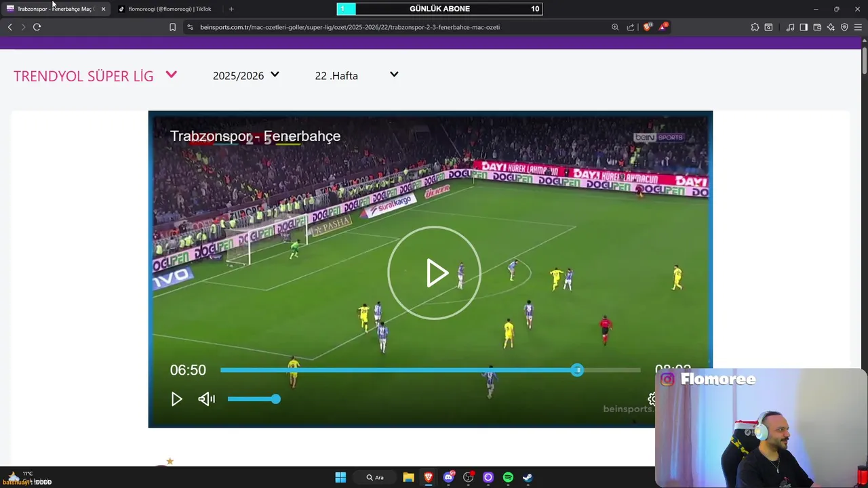Open the Brave Wallet icon

[817, 27]
